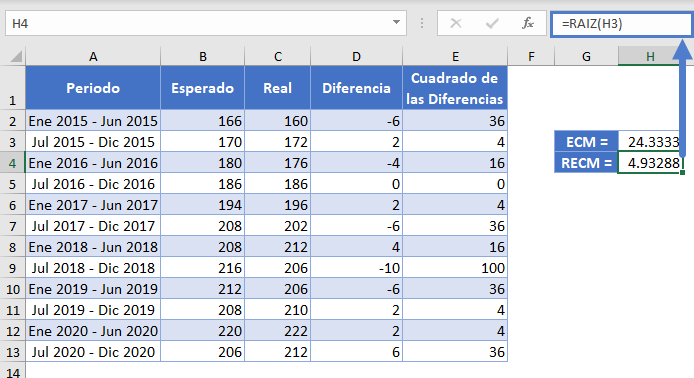The width and height of the screenshot is (694, 378).
Task: Select row 1 header
Action: (x=12, y=88)
